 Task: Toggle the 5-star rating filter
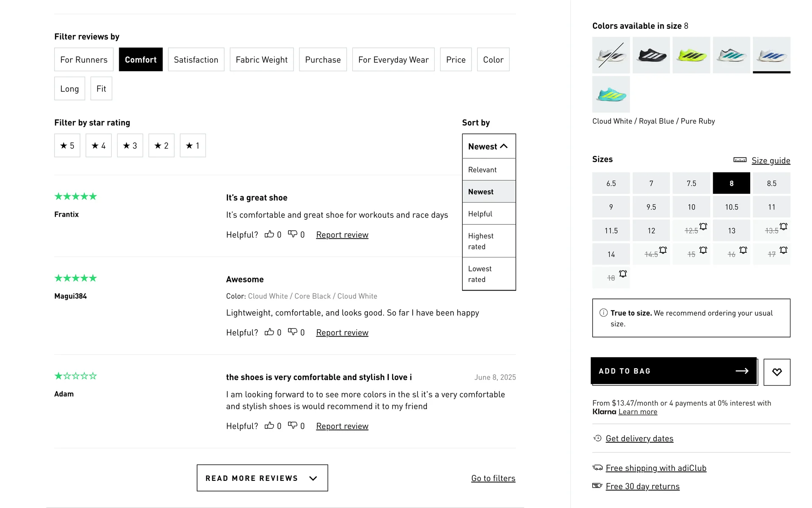coord(67,146)
